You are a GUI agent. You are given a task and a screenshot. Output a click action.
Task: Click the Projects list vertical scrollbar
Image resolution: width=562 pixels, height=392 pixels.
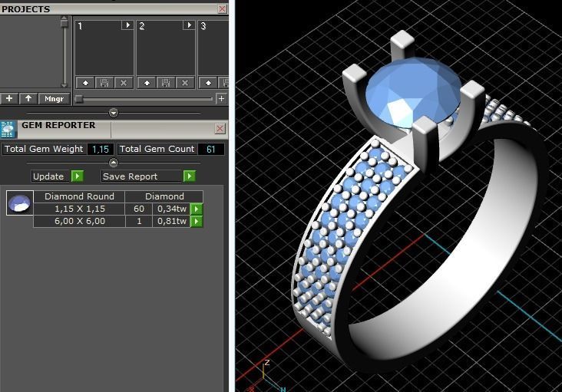click(64, 52)
